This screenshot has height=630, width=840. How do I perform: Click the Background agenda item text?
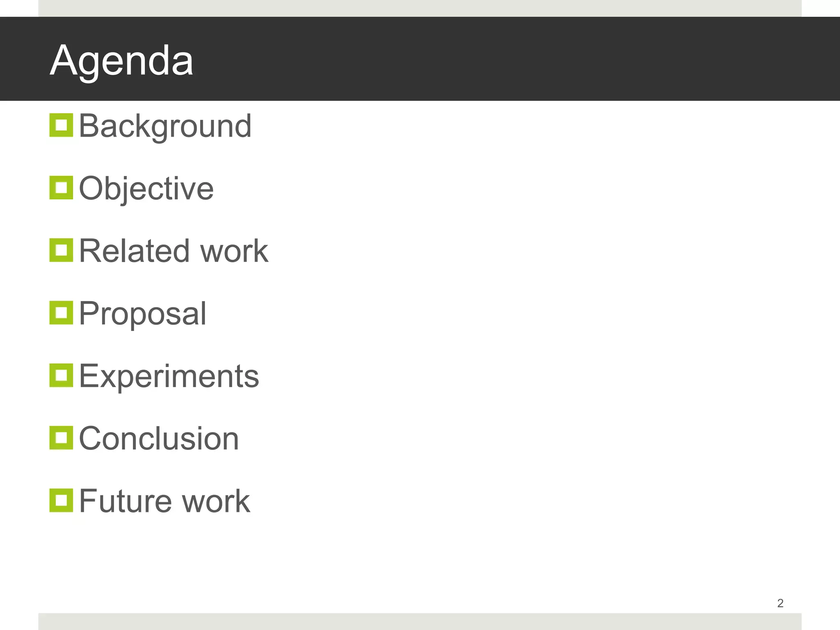tap(165, 126)
